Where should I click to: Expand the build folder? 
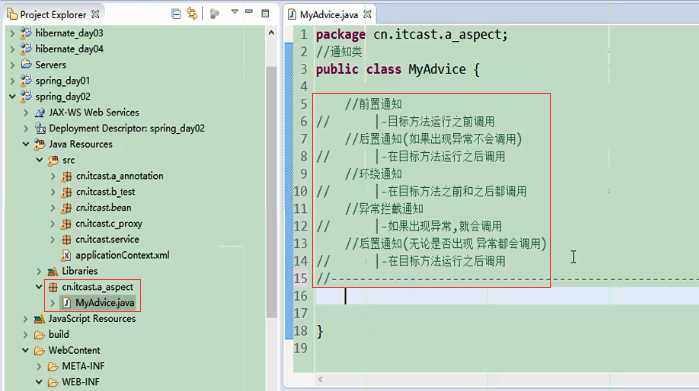tap(26, 335)
